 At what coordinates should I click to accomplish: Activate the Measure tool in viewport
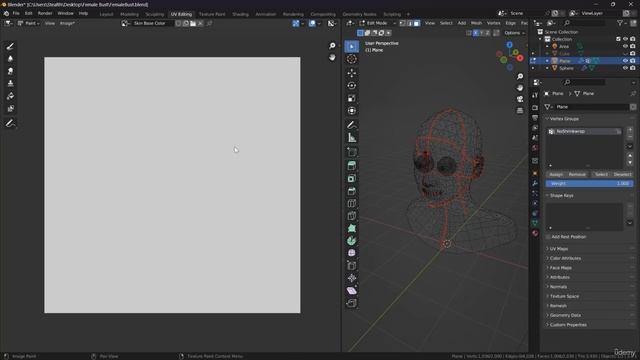click(351, 138)
